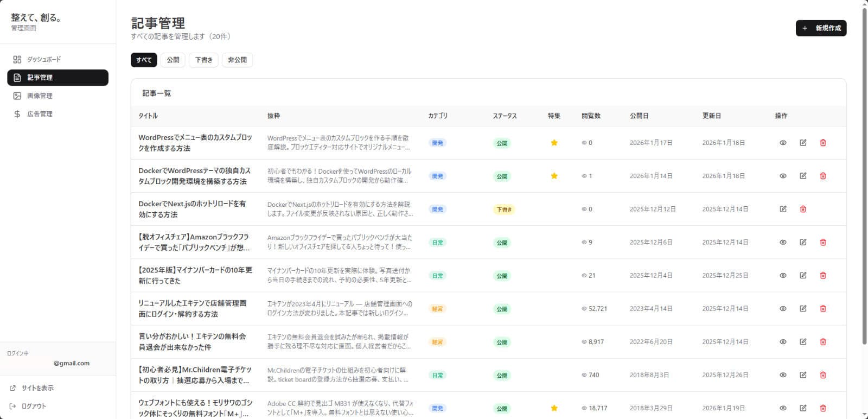868x419 pixels.
Task: Click publish date 2023年4月14日
Action: pos(651,309)
